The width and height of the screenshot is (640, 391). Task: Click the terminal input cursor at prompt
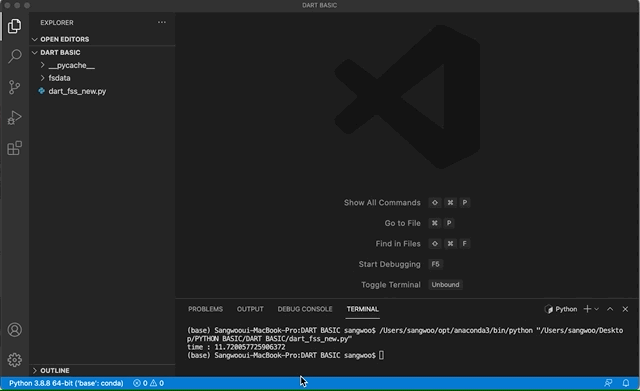coord(381,355)
